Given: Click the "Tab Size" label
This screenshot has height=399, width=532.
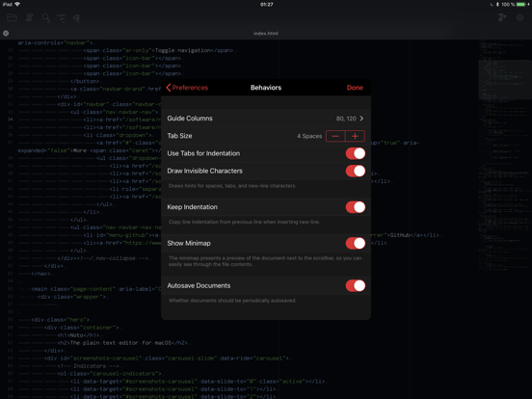Looking at the screenshot, I should point(179,136).
